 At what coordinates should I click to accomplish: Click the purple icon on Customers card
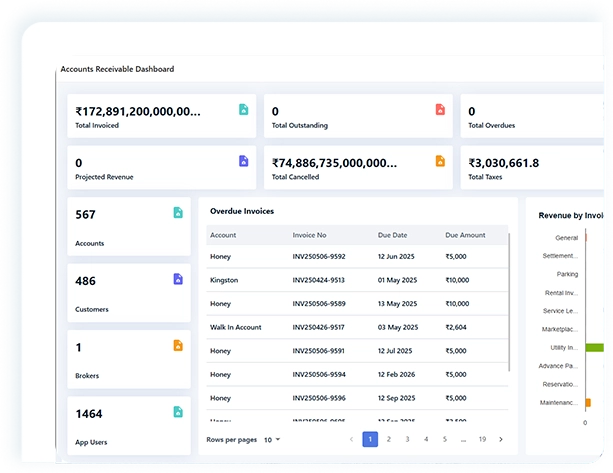tap(178, 279)
